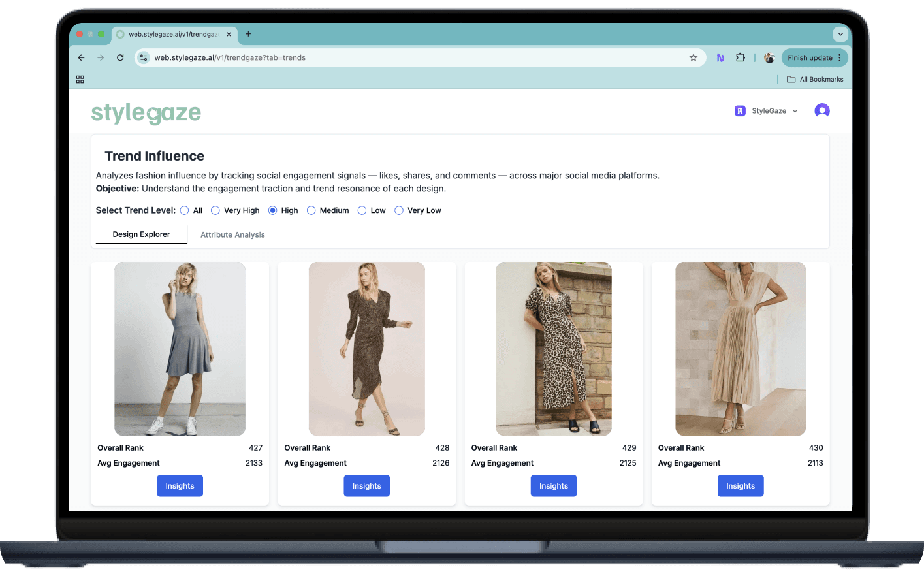Select the Medium trend level option

pos(311,210)
